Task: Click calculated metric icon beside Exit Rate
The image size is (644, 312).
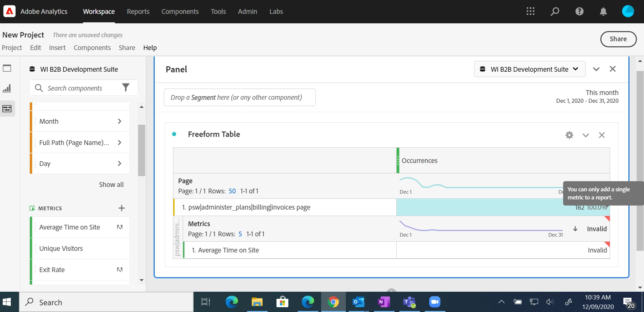Action: tap(120, 270)
